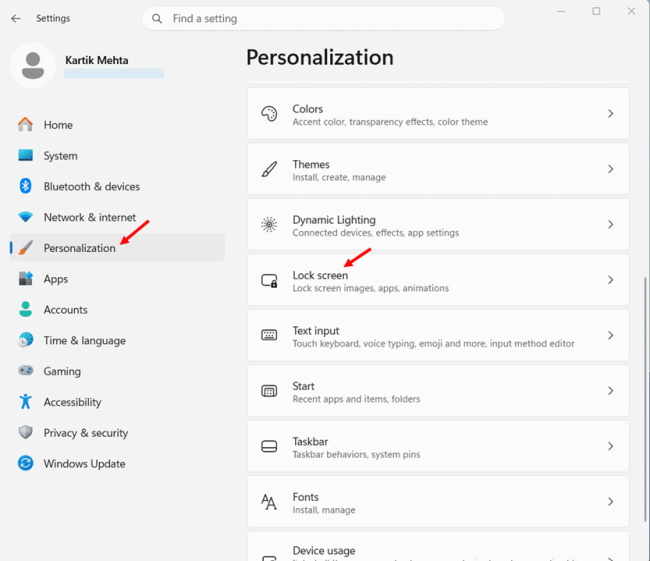Open Network & internet section

[117, 217]
